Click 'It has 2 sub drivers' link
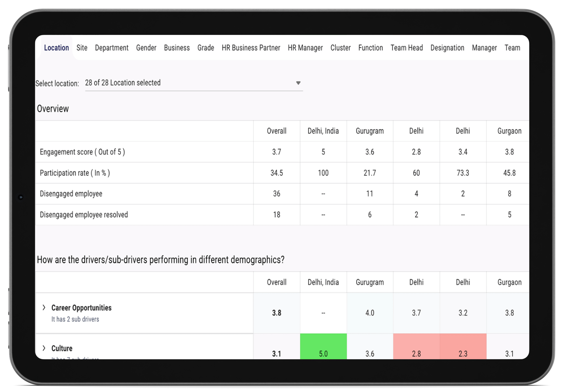 75,319
